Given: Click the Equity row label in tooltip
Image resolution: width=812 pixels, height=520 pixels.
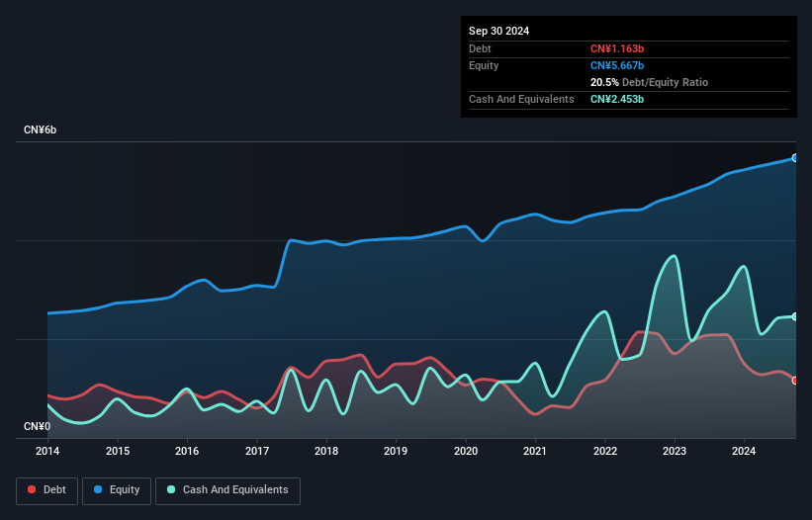Looking at the screenshot, I should click(484, 65).
